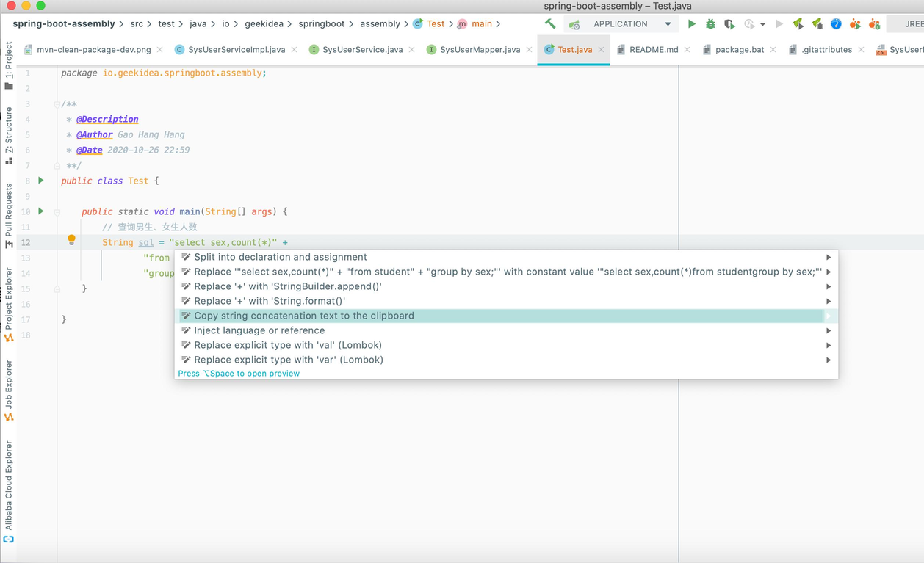Click the sql variable name
The width and height of the screenshot is (924, 563).
[146, 242]
